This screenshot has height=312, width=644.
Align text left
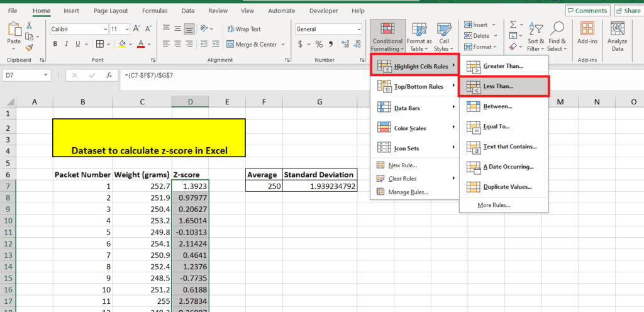pyautogui.click(x=166, y=43)
